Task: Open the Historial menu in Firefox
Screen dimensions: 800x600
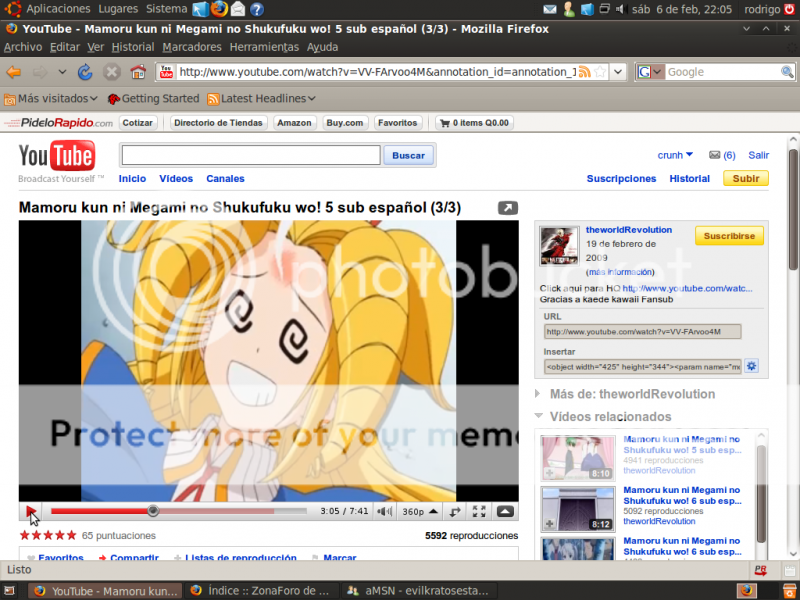Action: pos(133,47)
